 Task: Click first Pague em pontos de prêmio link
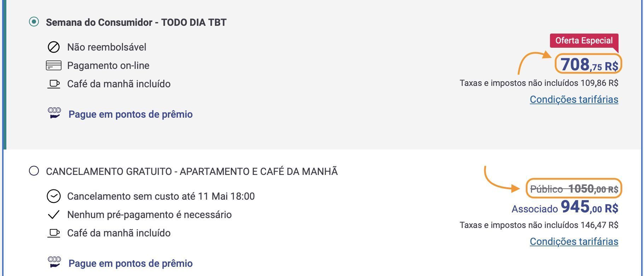[130, 114]
